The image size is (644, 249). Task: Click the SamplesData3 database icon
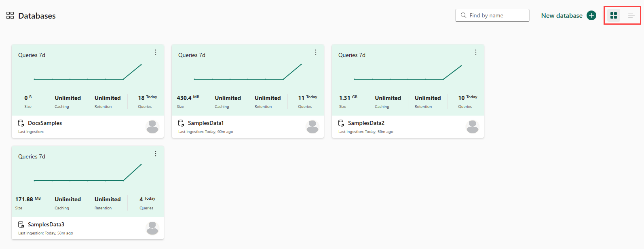click(21, 224)
